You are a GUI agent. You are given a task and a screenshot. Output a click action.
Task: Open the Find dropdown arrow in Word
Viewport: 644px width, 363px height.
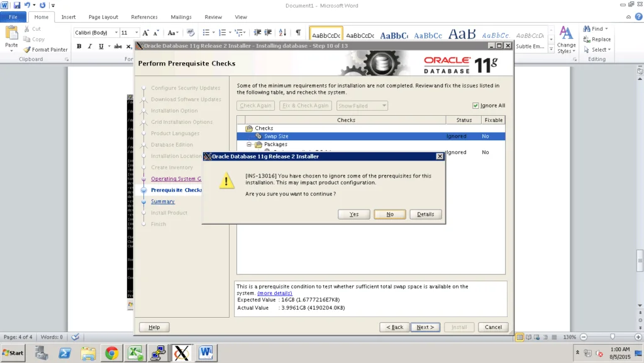[x=606, y=29]
